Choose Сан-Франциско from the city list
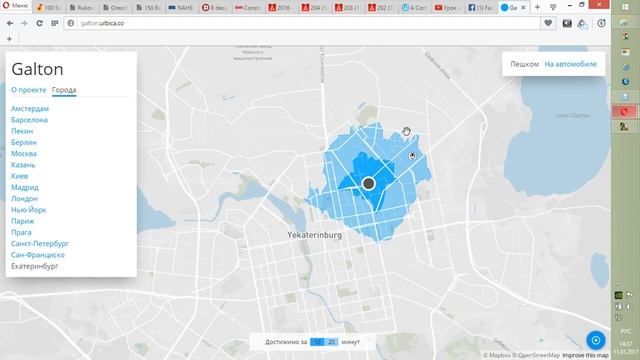This screenshot has height=360, width=640. click(38, 255)
